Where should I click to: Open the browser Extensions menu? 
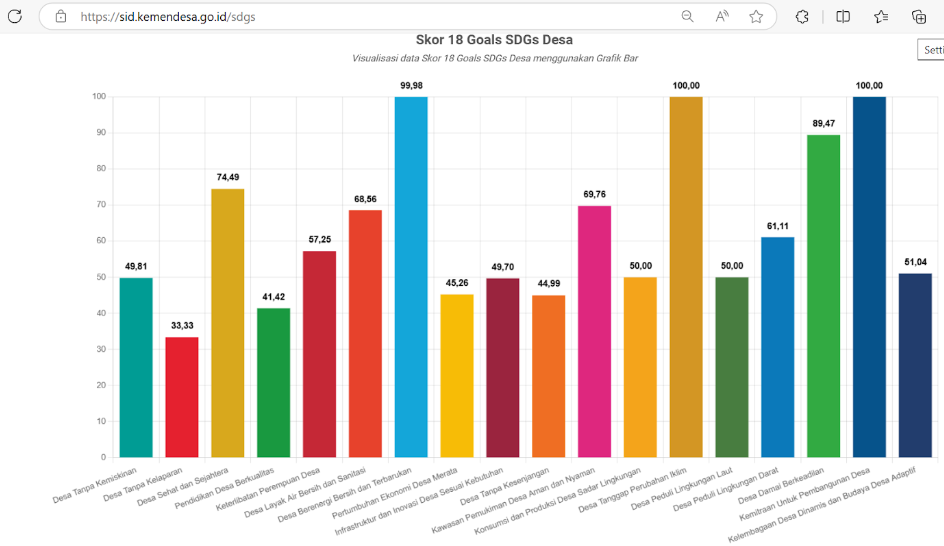(802, 16)
